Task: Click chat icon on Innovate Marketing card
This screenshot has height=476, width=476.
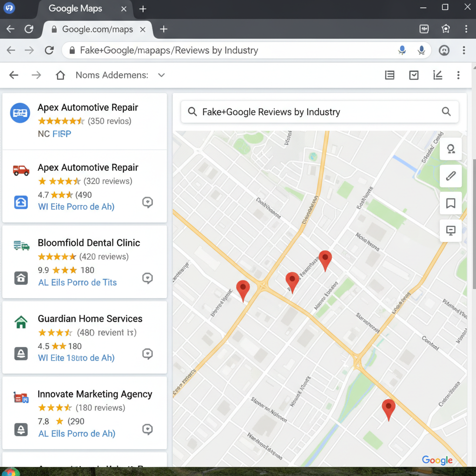Action: click(147, 429)
